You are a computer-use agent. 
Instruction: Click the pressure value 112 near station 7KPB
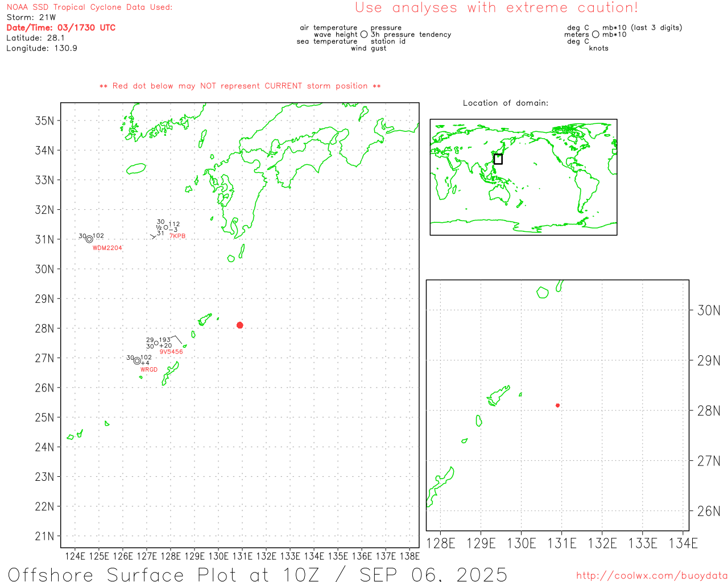pos(174,225)
